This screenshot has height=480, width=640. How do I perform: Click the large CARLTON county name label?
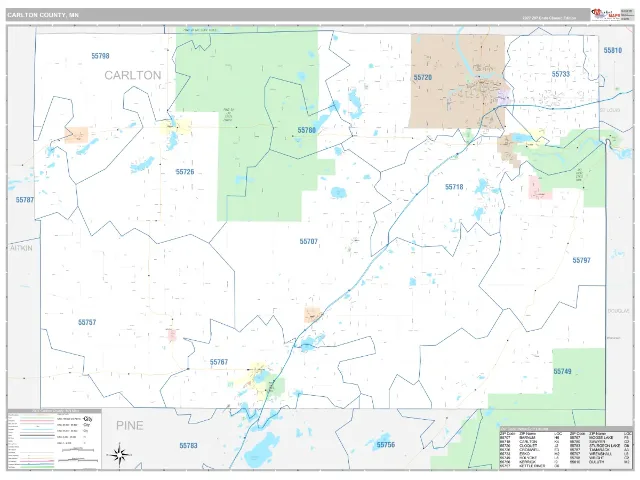pyautogui.click(x=133, y=76)
